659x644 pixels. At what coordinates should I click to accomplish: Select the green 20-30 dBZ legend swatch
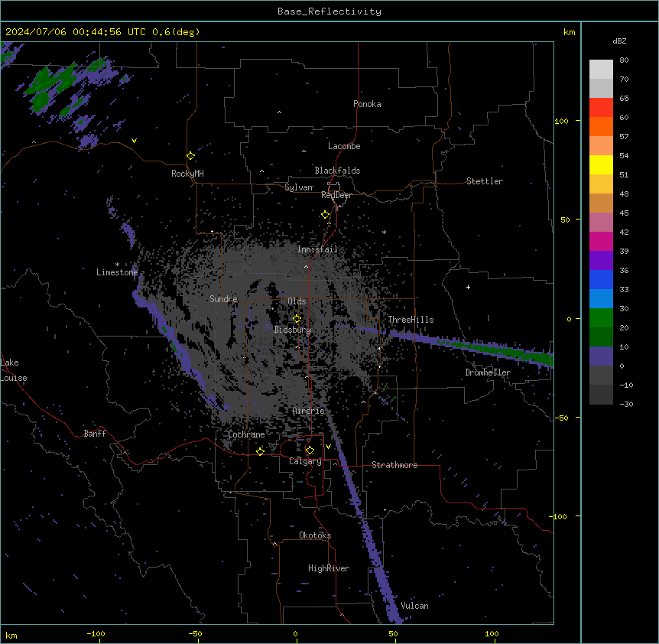coord(601,318)
